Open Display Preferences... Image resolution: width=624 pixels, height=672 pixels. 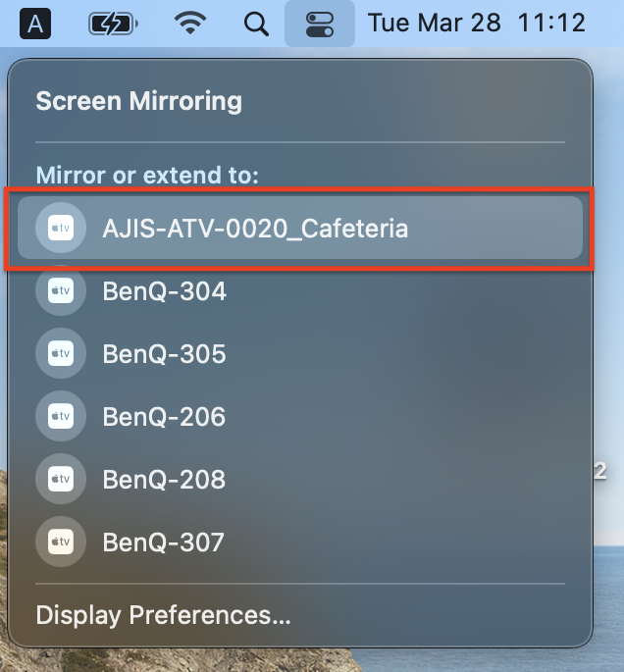163,616
